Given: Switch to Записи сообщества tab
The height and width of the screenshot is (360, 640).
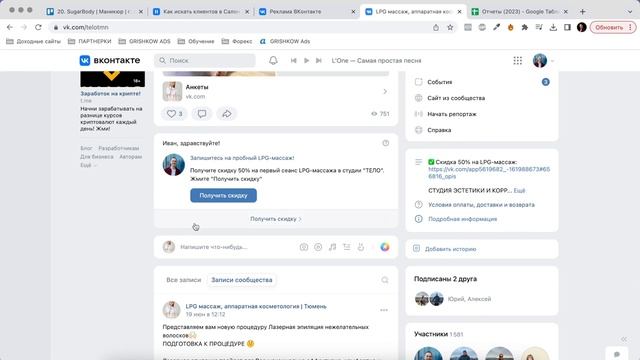Looking at the screenshot, I should (x=242, y=280).
